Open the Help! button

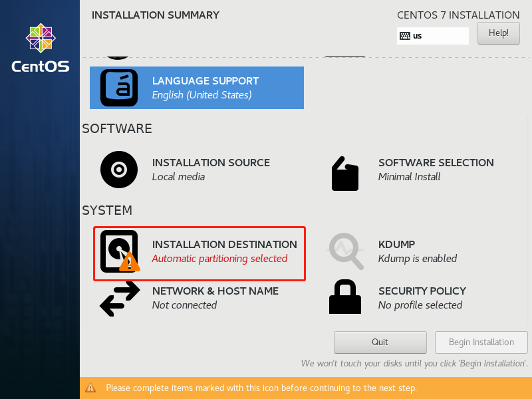[498, 33]
